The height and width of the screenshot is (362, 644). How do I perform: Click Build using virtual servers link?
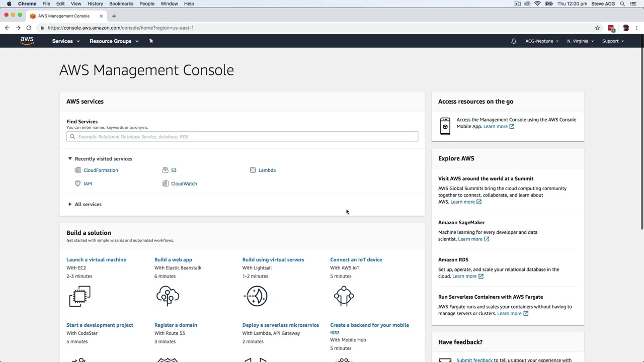pyautogui.click(x=273, y=260)
